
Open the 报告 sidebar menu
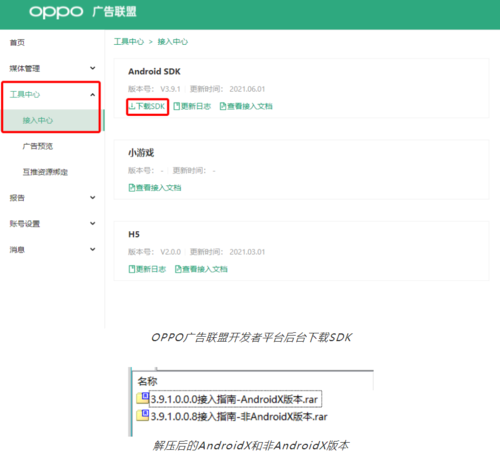pos(17,198)
